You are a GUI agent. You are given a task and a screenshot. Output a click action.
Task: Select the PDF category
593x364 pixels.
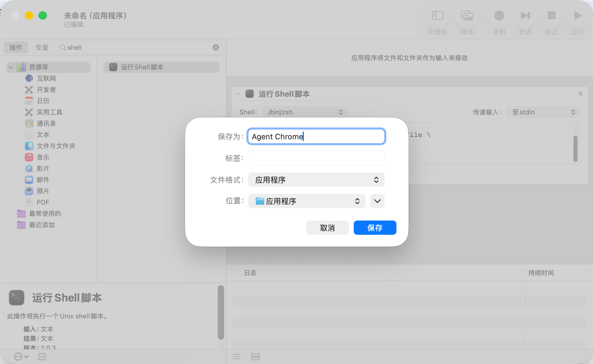coord(43,202)
